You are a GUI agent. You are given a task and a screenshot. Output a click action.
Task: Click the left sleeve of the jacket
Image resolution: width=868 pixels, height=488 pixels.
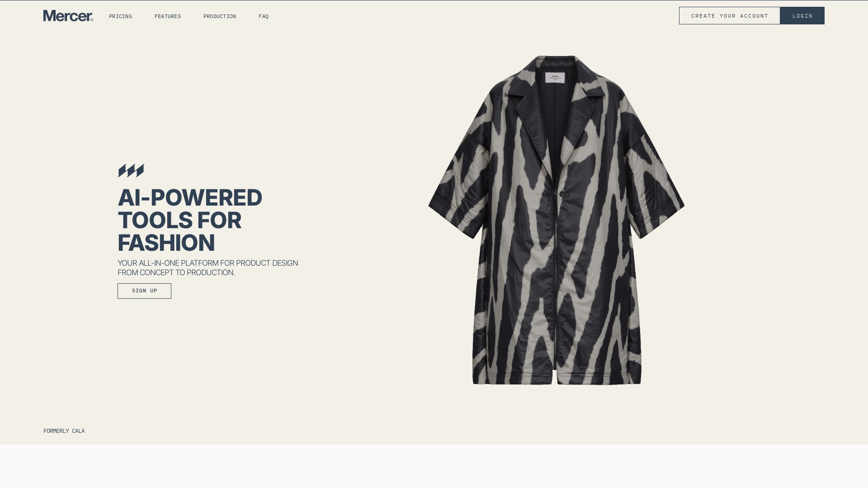click(457, 185)
